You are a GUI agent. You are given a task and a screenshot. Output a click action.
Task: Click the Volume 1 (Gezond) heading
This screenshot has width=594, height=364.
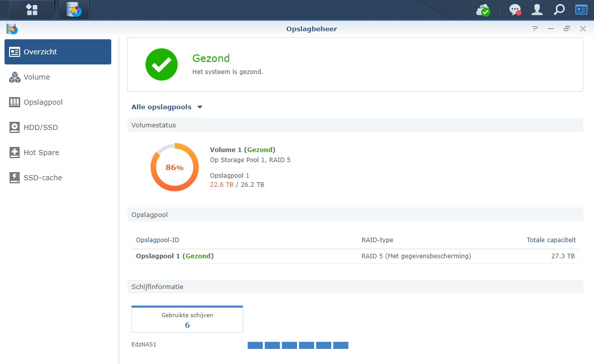point(243,150)
